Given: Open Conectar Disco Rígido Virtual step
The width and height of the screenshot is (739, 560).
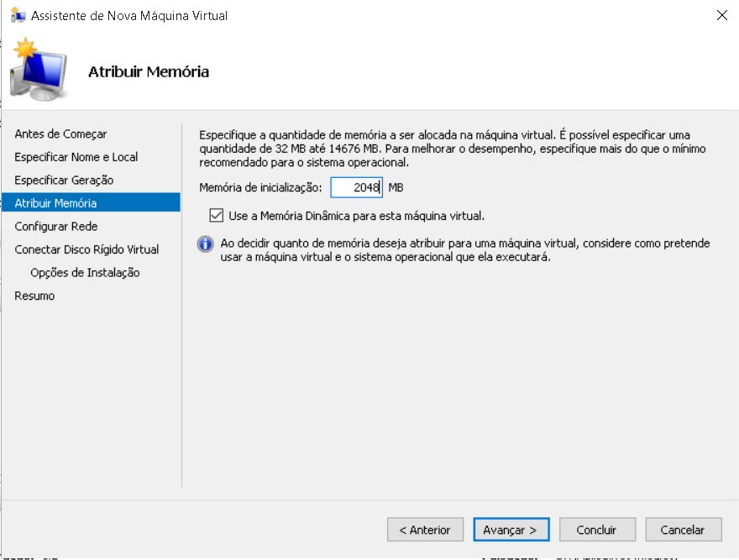Looking at the screenshot, I should pyautogui.click(x=86, y=249).
